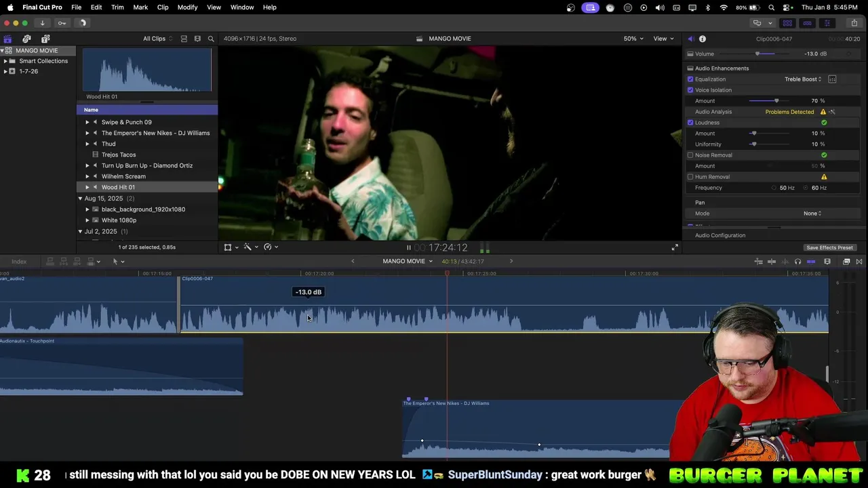This screenshot has height=488, width=868.
Task: Open the browser search magnifier
Action: (x=211, y=39)
